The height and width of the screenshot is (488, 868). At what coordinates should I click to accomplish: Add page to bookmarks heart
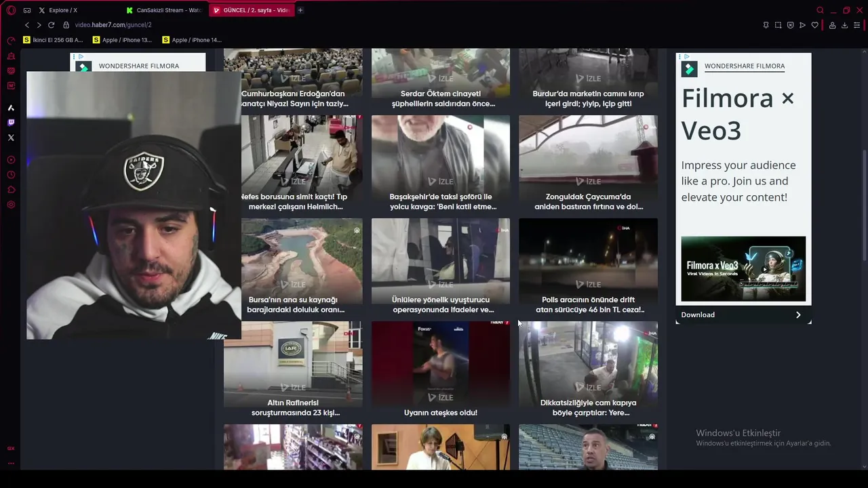814,25
